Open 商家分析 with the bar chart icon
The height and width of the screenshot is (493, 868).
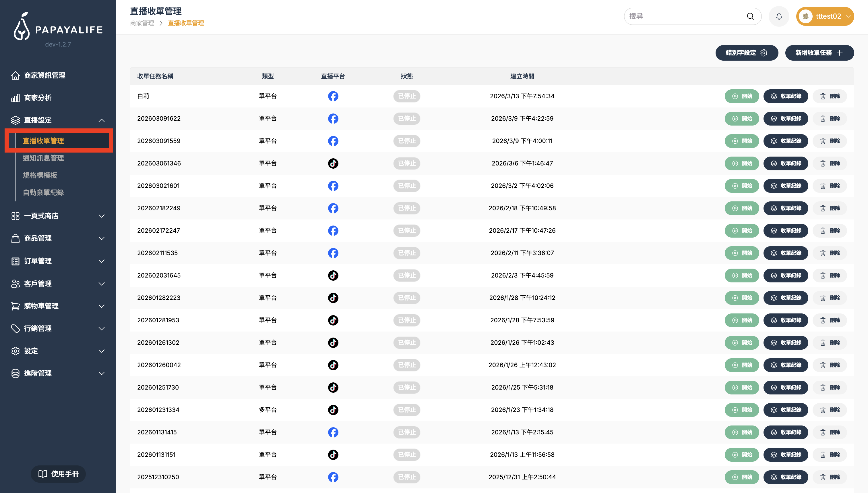pyautogui.click(x=38, y=98)
